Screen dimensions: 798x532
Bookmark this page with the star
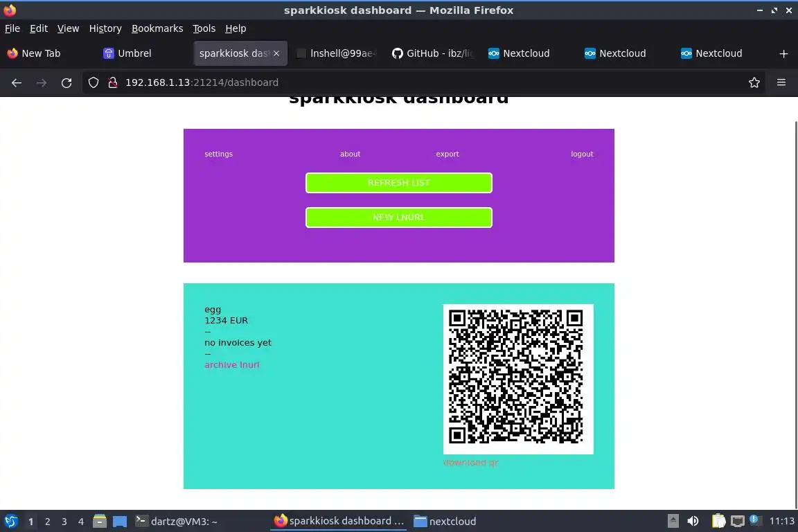point(754,82)
